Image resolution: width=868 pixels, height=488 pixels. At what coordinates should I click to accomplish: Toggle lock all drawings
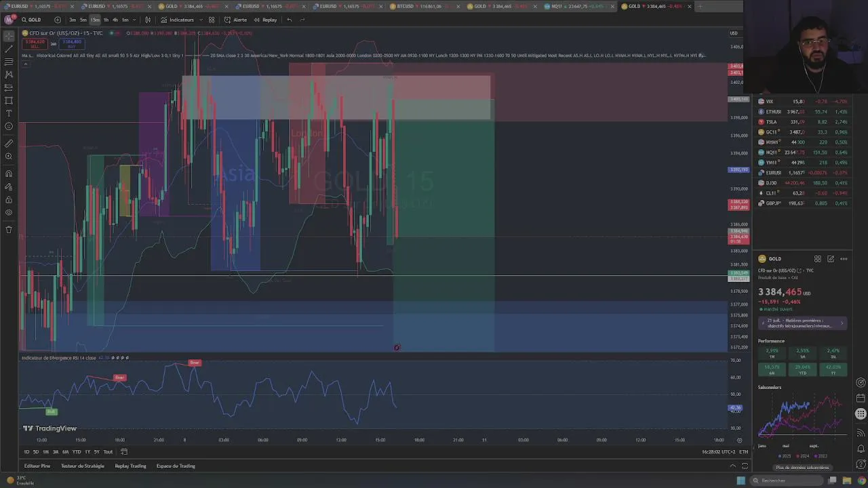[9, 199]
